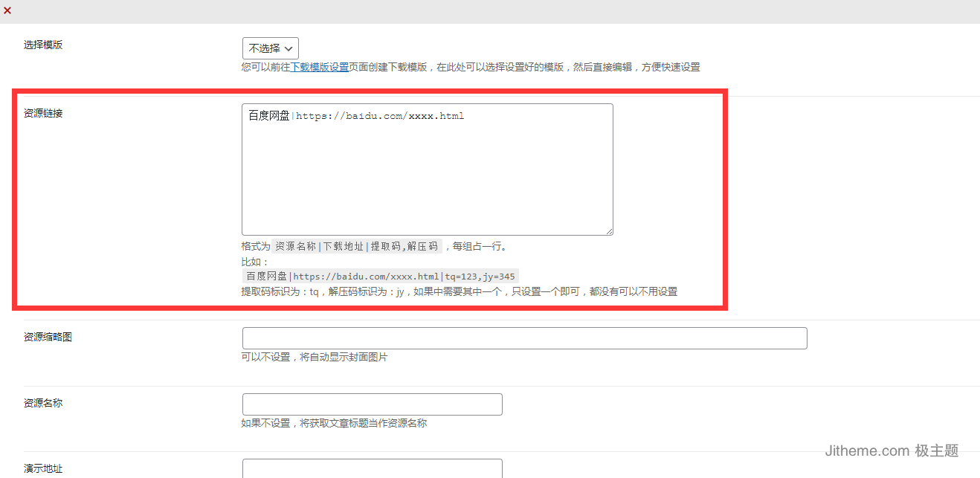This screenshot has height=478, width=980.
Task: Click the 演示地址 input field
Action: (372, 469)
